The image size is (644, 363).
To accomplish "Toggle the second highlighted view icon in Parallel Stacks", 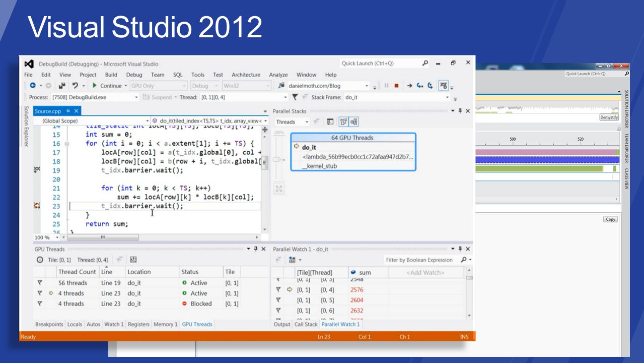I will coord(343,122).
